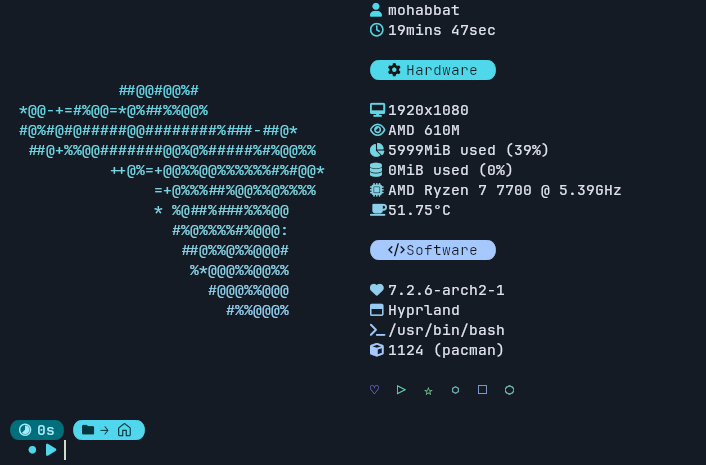Image resolution: width=706 pixels, height=465 pixels.
Task: Select the kernel text 7.2.6-arch2-1
Action: click(446, 290)
